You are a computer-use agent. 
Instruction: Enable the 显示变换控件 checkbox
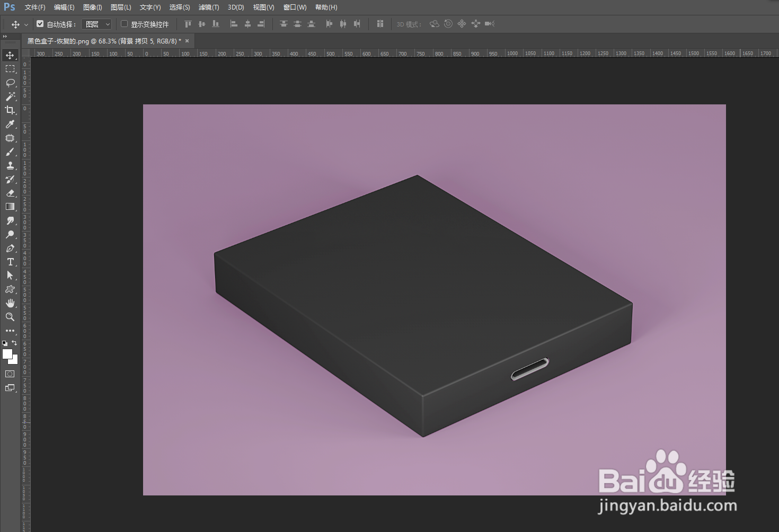tap(124, 24)
